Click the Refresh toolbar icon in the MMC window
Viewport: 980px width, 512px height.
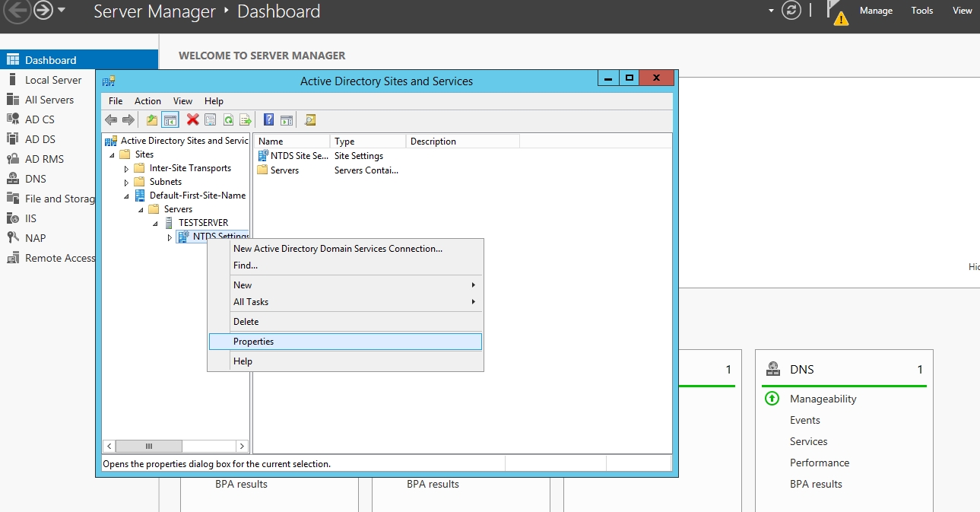point(227,119)
